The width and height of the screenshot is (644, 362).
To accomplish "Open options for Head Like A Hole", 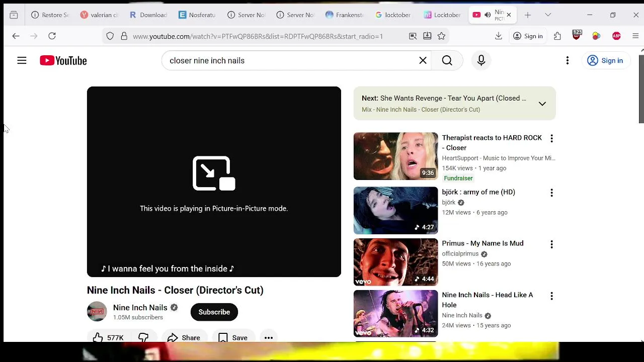I will [x=551, y=296].
